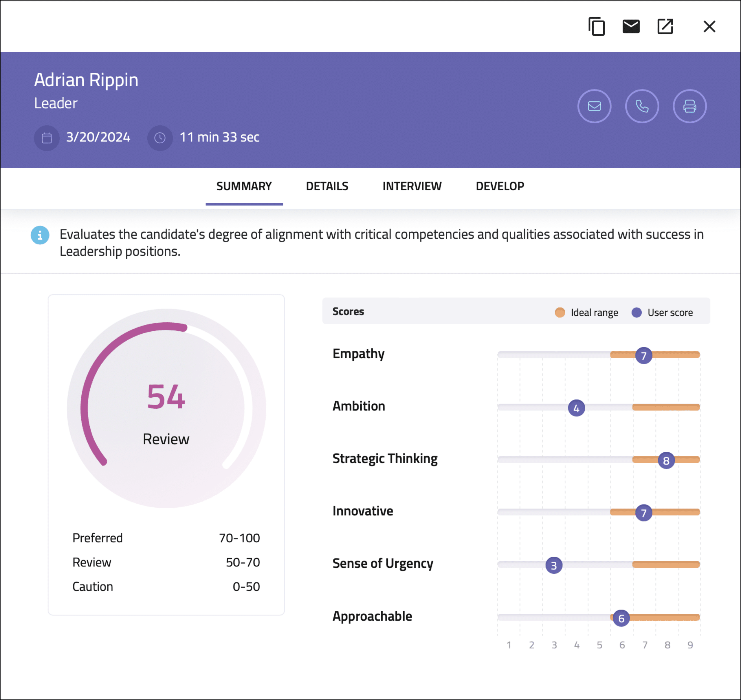Click the clock duration icon

[x=160, y=138]
